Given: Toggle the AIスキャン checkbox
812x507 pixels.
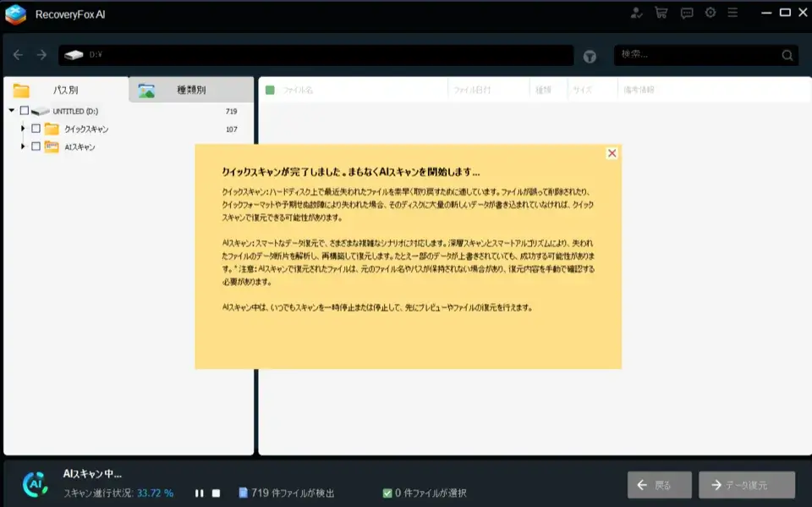Looking at the screenshot, I should pos(36,146).
